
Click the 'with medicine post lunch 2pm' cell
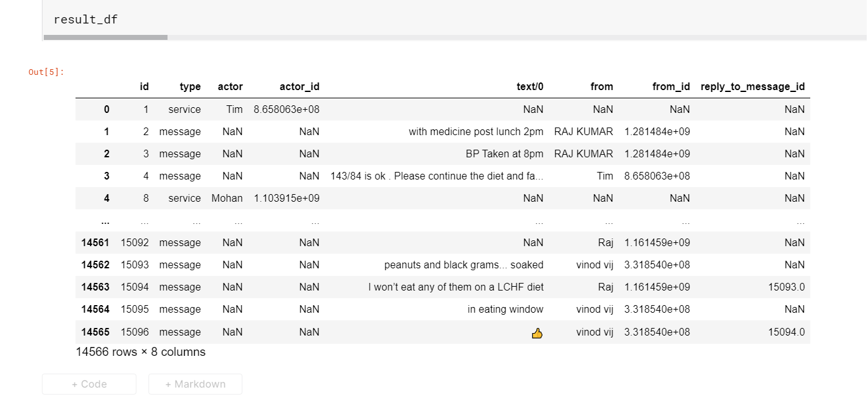point(476,131)
